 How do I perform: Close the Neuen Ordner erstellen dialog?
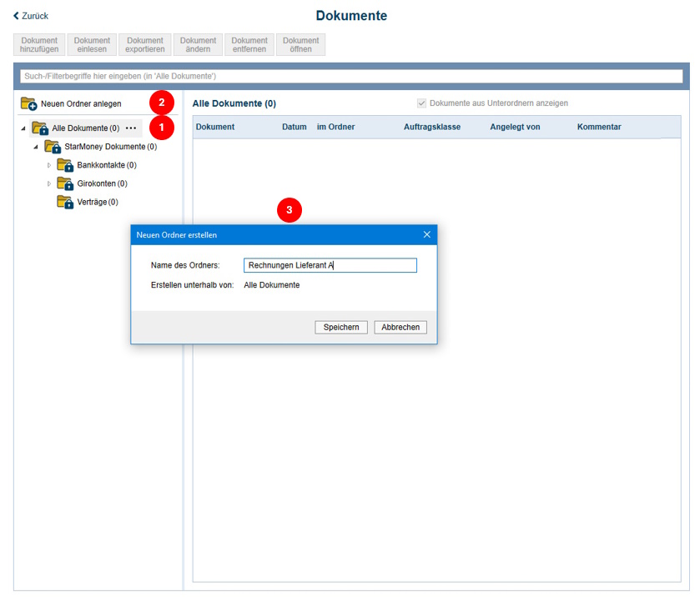click(x=426, y=235)
